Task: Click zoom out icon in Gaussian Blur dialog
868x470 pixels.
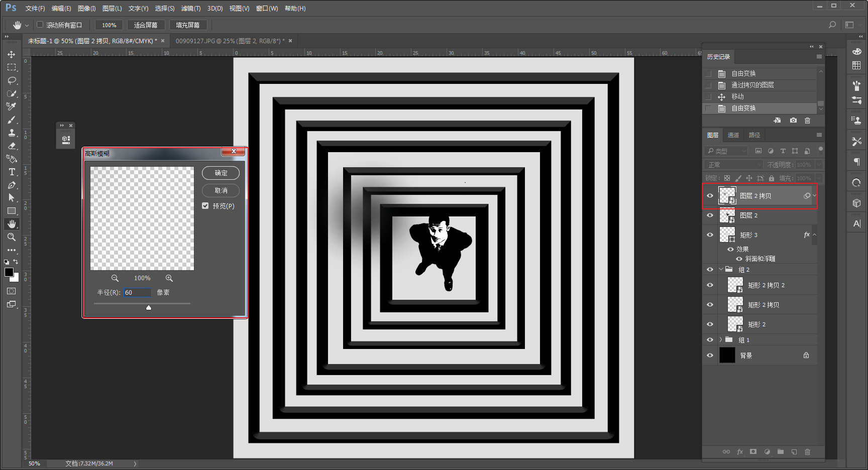Action: pos(115,278)
